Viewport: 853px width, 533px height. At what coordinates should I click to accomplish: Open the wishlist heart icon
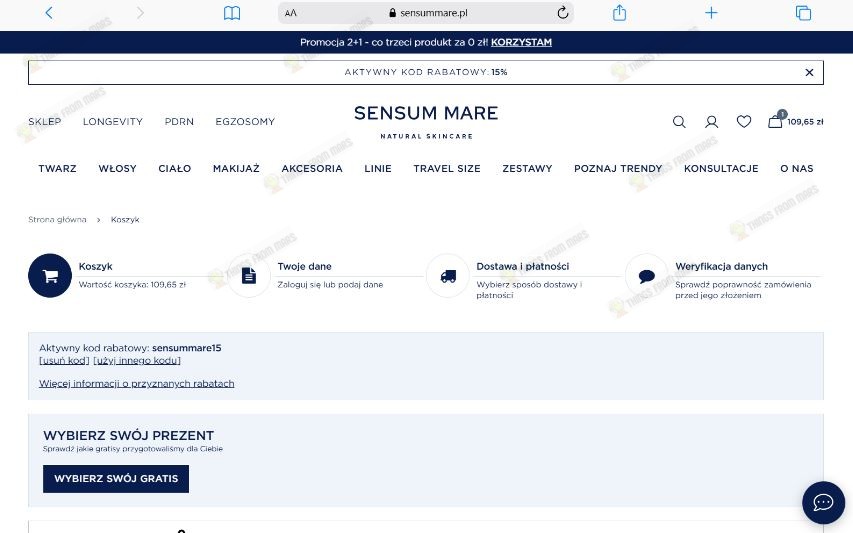tap(744, 121)
